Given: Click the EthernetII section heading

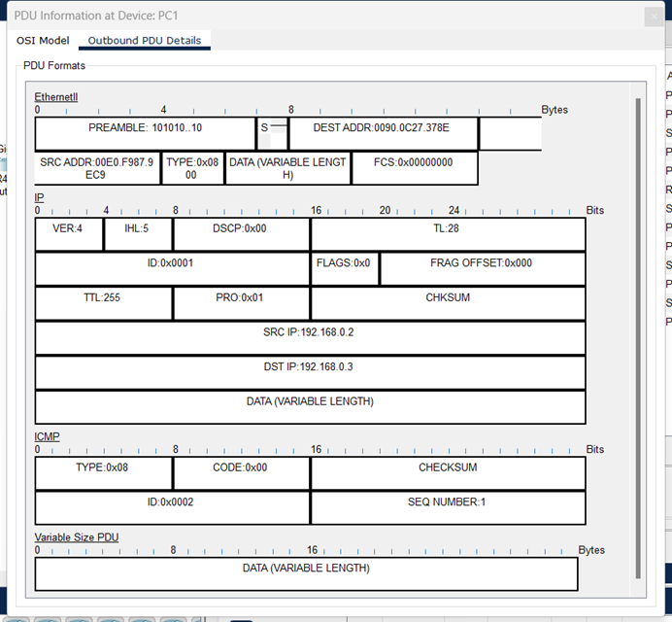Looking at the screenshot, I should [56, 97].
